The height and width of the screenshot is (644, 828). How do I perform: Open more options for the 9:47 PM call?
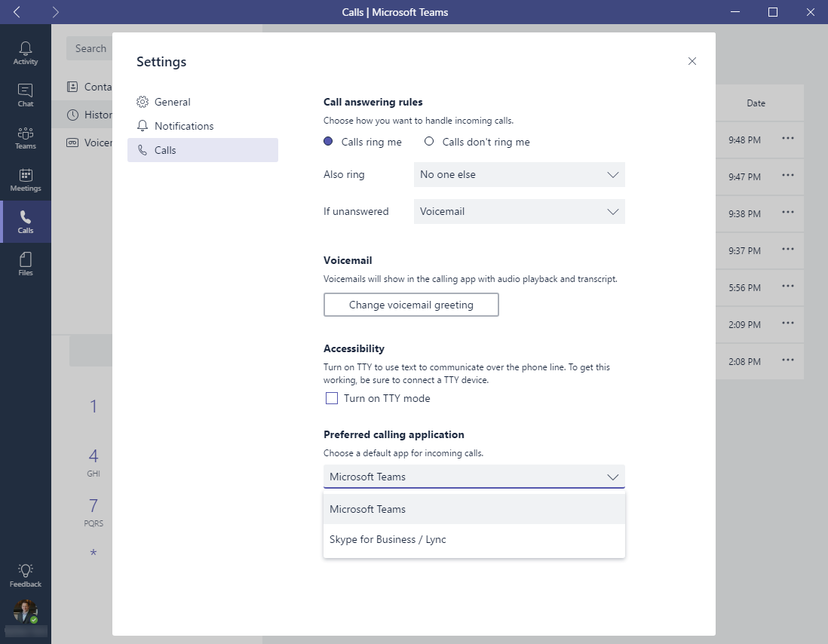click(x=788, y=176)
